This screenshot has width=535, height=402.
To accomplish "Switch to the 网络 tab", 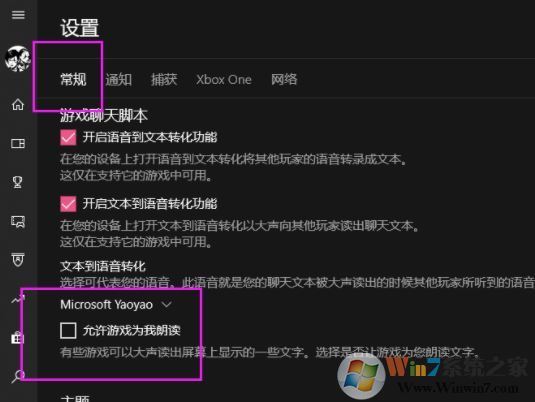I will pyautogui.click(x=284, y=80).
